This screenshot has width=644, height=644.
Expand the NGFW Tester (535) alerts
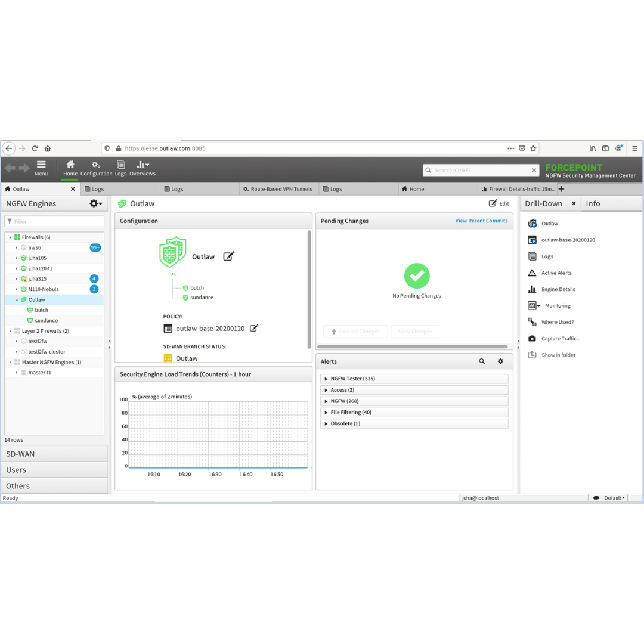326,379
